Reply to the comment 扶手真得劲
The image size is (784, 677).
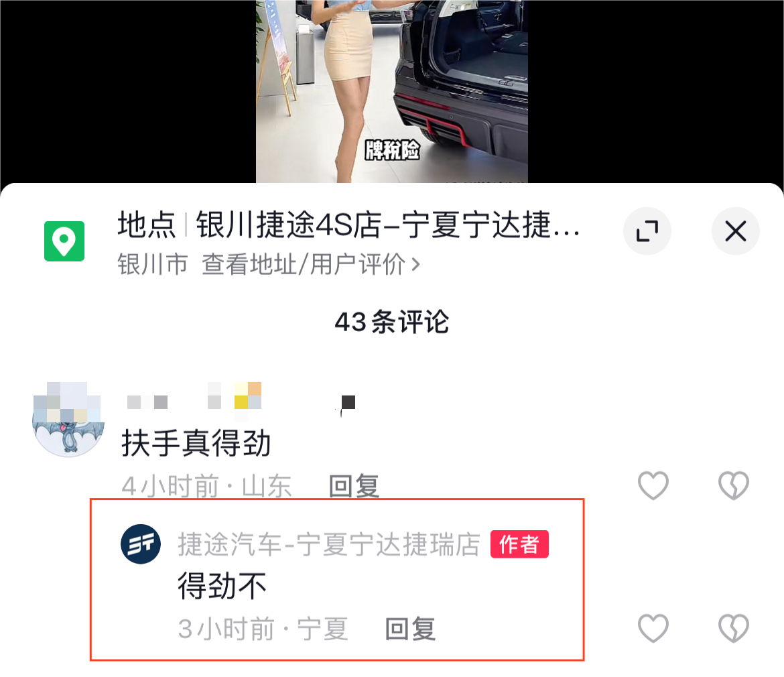(x=354, y=487)
